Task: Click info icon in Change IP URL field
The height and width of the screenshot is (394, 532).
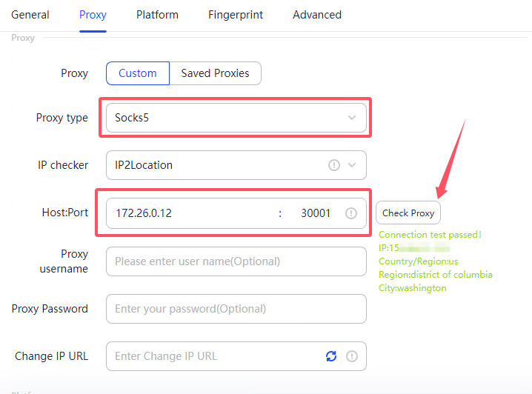Action: (352, 356)
